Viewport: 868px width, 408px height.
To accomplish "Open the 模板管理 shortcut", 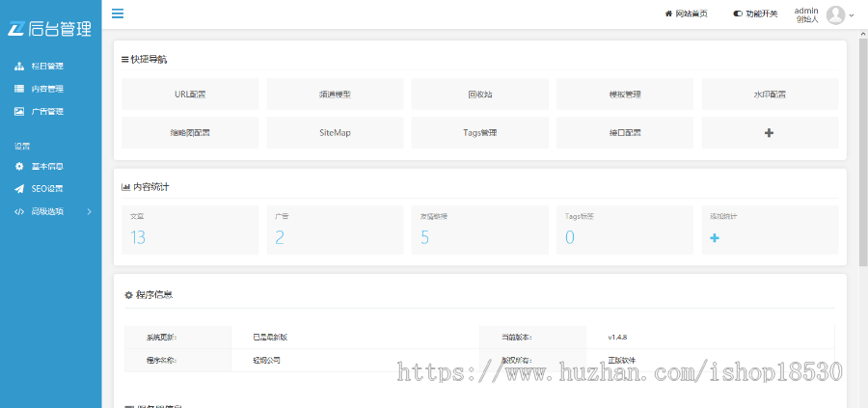I will (624, 95).
